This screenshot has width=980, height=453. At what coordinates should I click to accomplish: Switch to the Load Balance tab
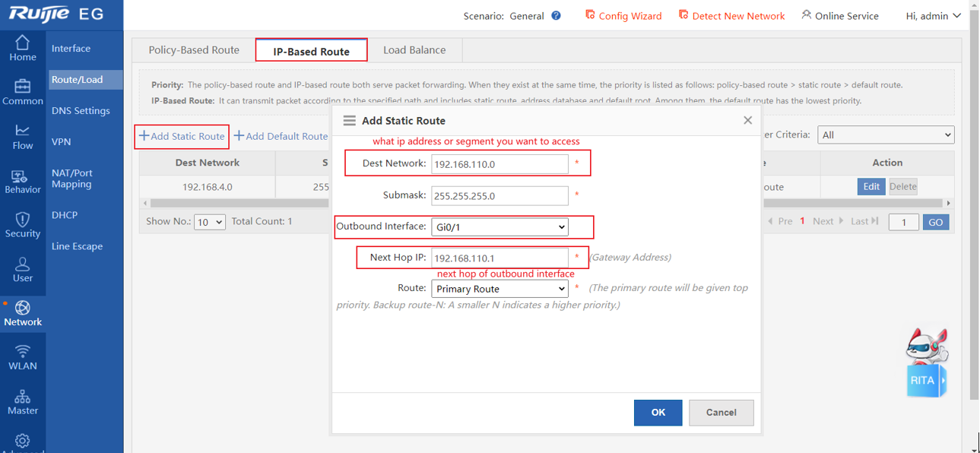(414, 50)
